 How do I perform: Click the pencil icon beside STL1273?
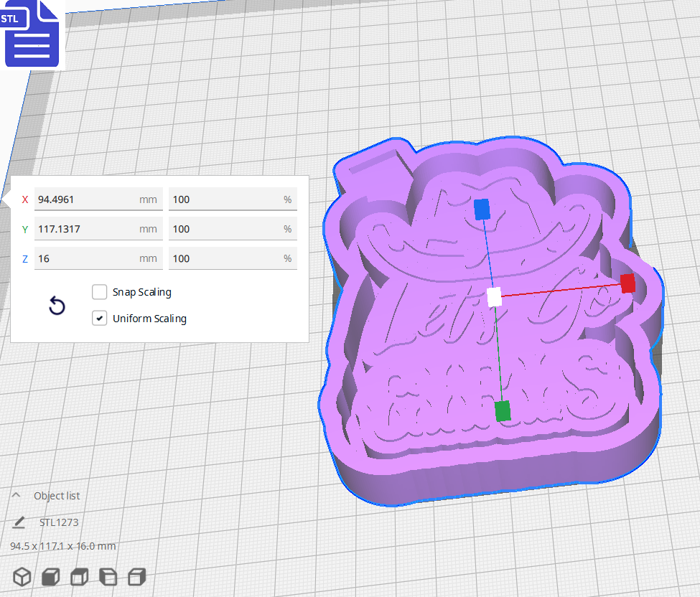pos(19,522)
